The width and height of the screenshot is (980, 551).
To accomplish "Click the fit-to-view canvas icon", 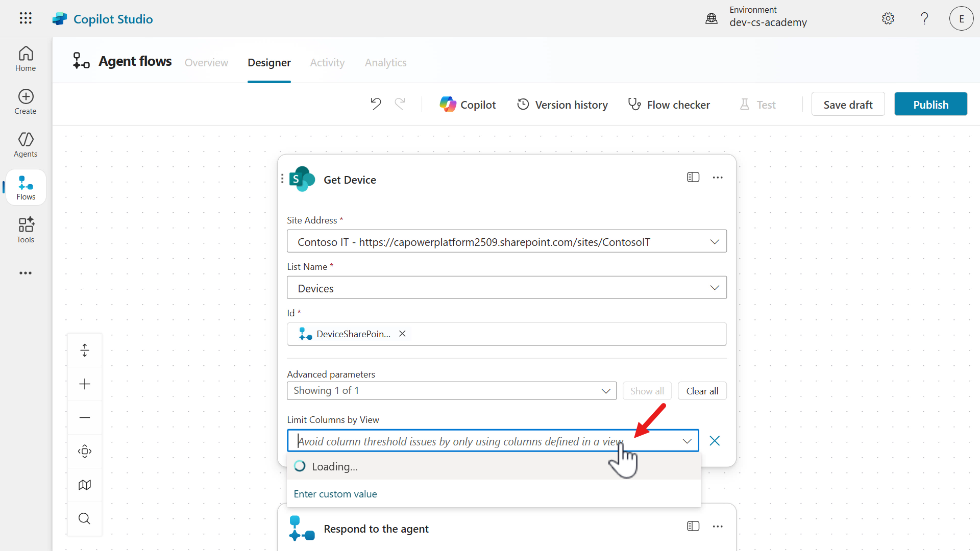I will point(85,451).
